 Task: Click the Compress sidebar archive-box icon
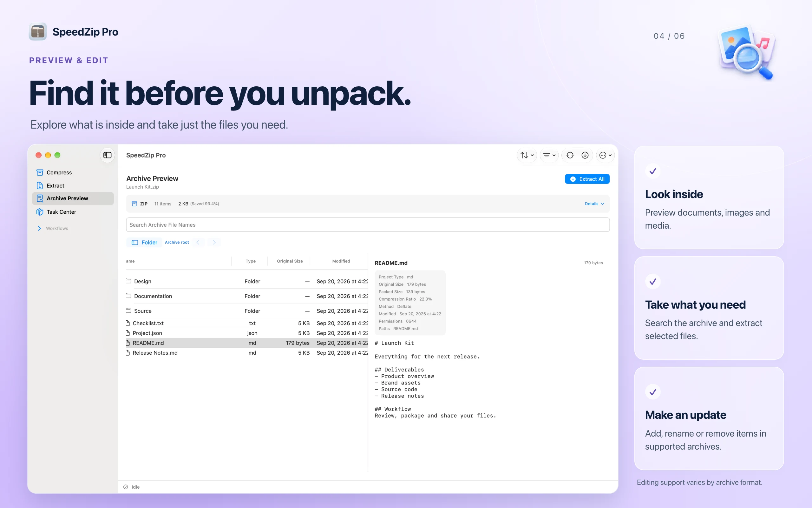pos(40,172)
